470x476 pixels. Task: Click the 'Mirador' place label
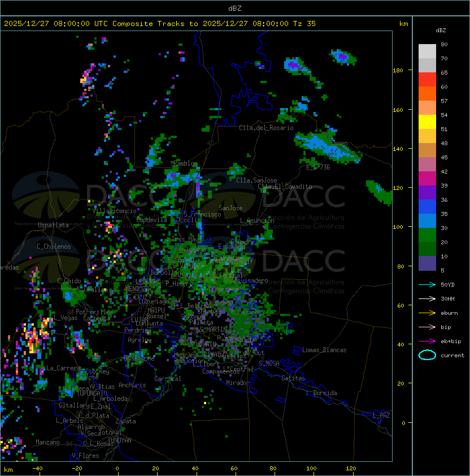tap(238, 383)
